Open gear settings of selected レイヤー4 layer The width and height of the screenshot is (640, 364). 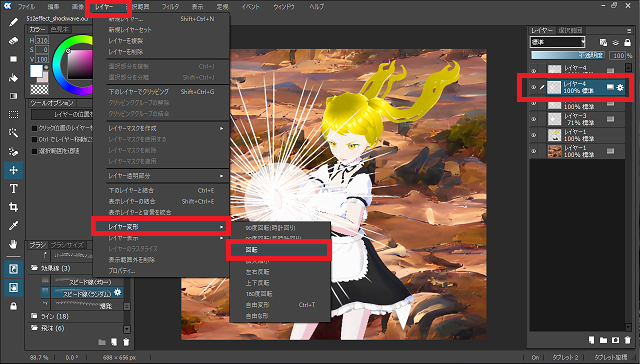[x=620, y=87]
